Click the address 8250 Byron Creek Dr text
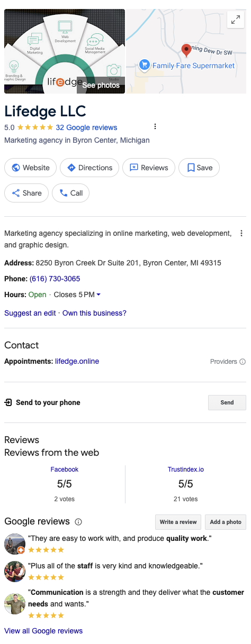 129,263
